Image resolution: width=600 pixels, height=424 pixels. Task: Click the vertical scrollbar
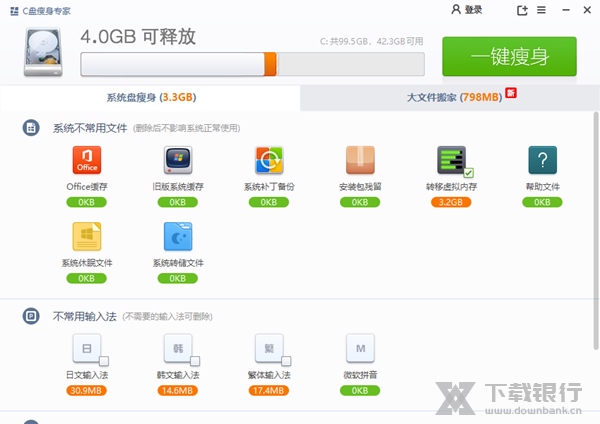(x=596, y=231)
